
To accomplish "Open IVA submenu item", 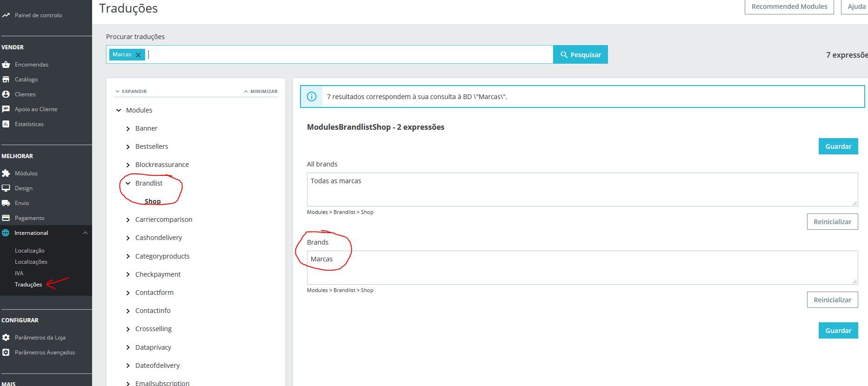I will [x=19, y=273].
